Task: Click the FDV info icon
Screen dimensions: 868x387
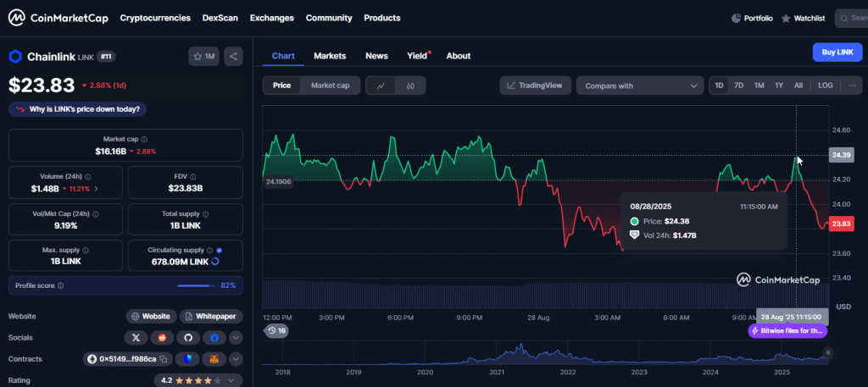Action: 193,177
